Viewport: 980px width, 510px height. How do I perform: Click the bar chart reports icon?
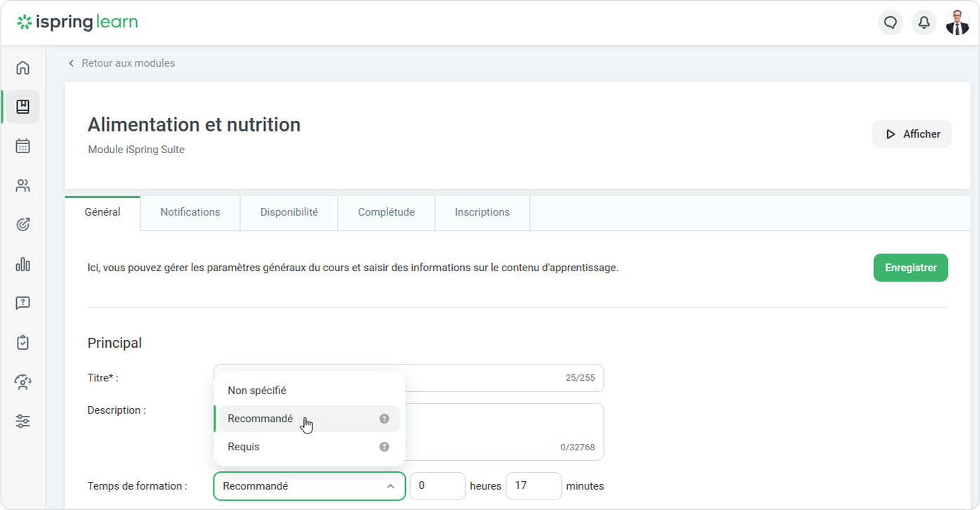22,264
